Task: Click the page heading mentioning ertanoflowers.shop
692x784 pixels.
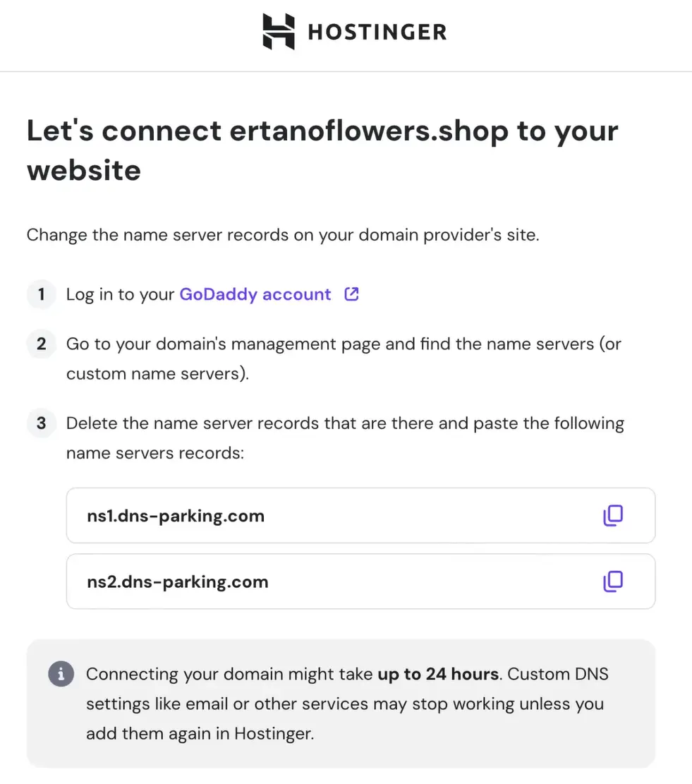Action: 322,150
